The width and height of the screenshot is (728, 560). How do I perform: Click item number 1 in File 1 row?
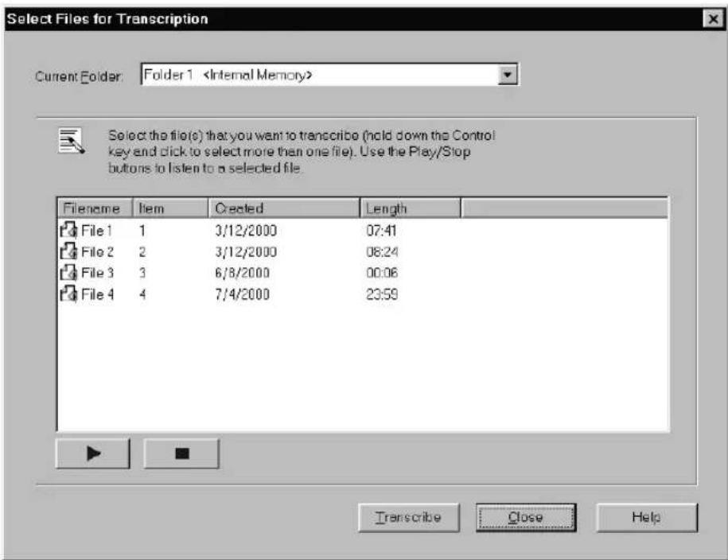click(x=142, y=231)
